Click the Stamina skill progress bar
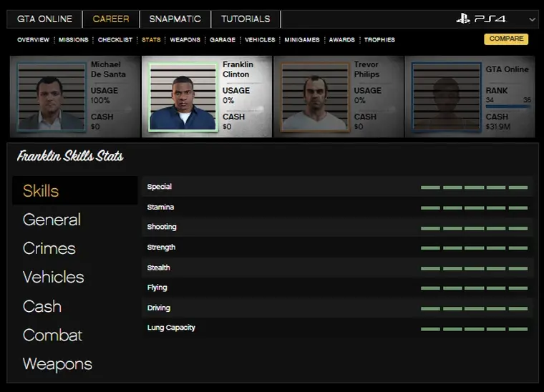Viewport: 544px width, 392px height. (x=474, y=207)
